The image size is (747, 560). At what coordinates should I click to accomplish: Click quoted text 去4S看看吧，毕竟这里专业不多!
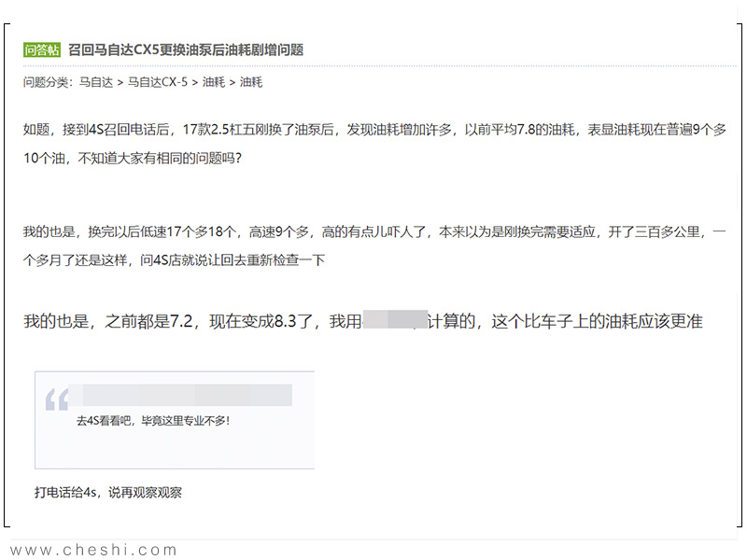tap(153, 421)
